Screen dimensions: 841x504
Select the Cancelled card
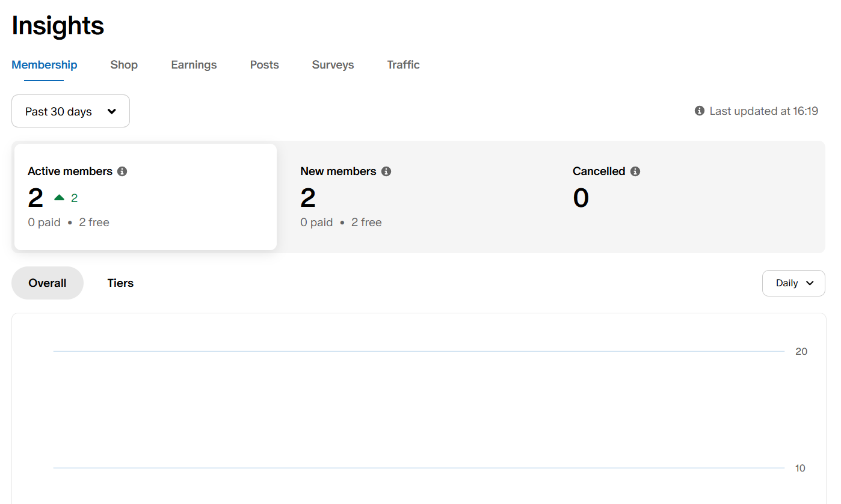click(689, 197)
